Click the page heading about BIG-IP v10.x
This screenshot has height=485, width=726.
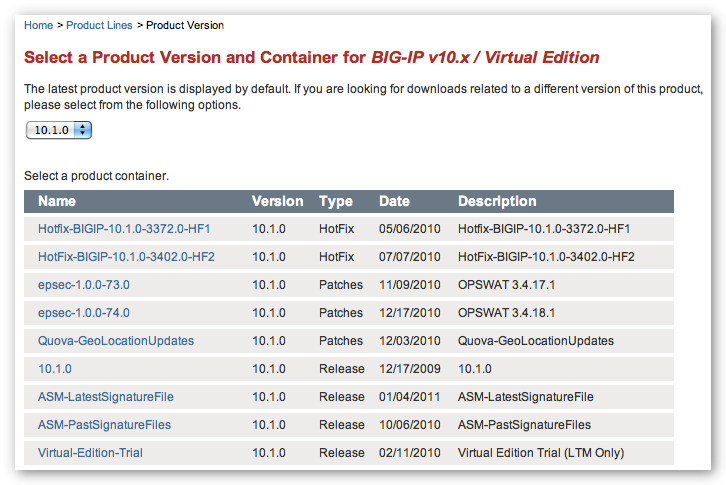pos(312,57)
